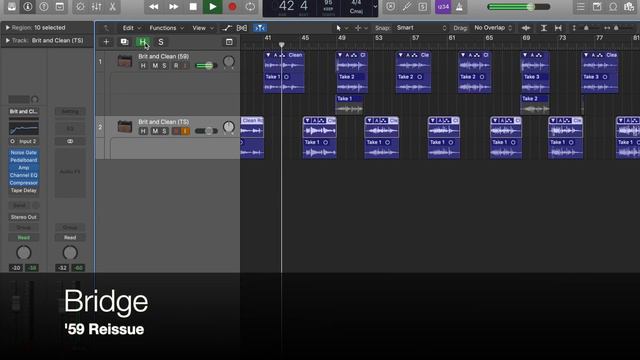Open the Pedalboard plugin
The width and height of the screenshot is (640, 360).
tap(24, 160)
